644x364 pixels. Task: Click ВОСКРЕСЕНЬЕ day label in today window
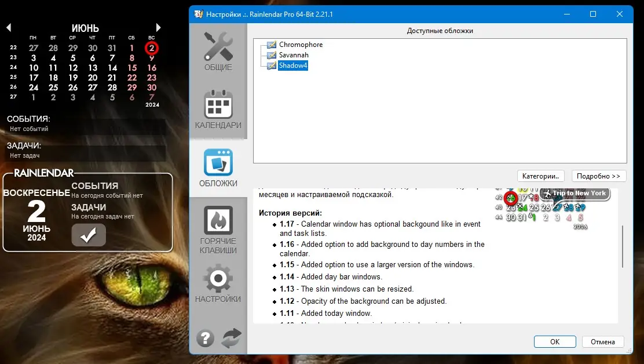pyautogui.click(x=36, y=192)
